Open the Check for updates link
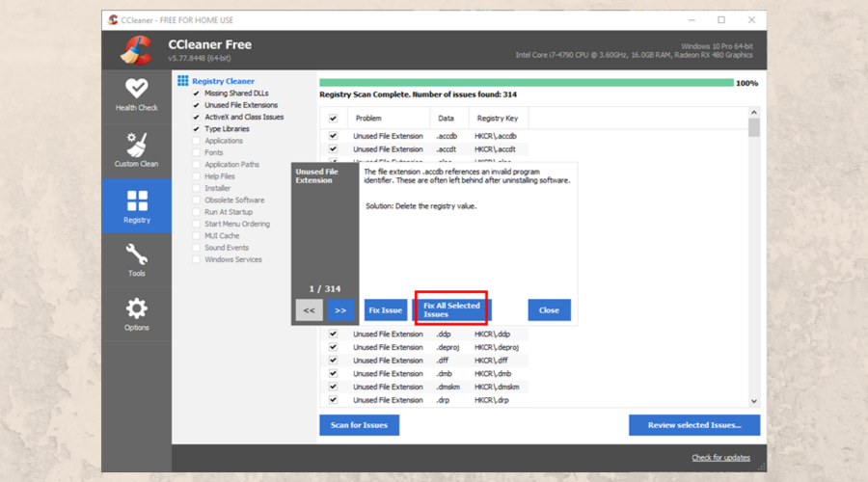This screenshot has height=482, width=868. tap(720, 457)
